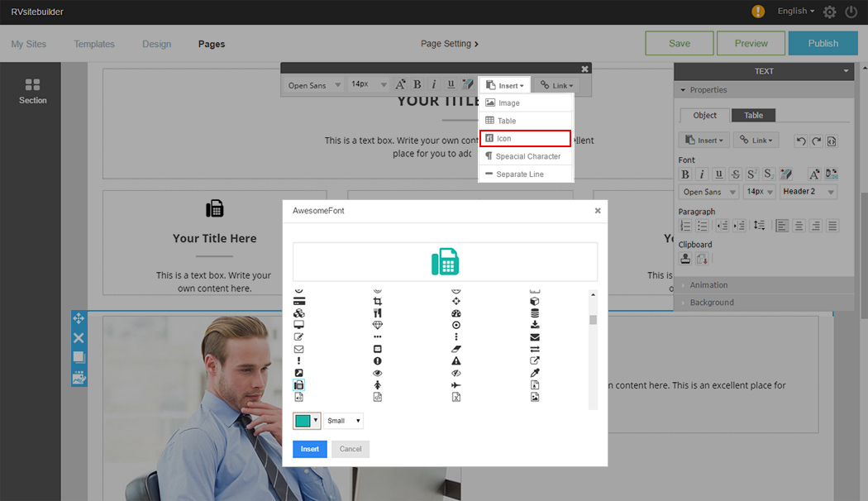868x501 pixels.
Task: Choose the eye icon in the icon picker
Action: point(378,373)
